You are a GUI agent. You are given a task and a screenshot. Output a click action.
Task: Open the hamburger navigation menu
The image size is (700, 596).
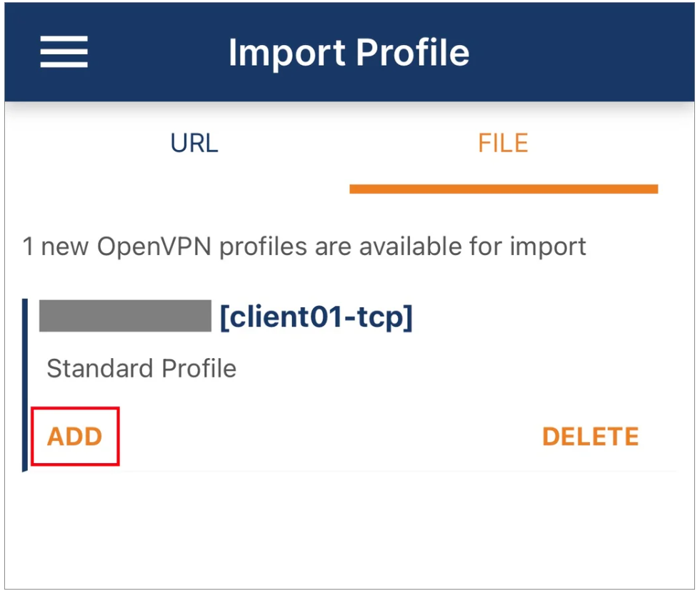pos(64,52)
